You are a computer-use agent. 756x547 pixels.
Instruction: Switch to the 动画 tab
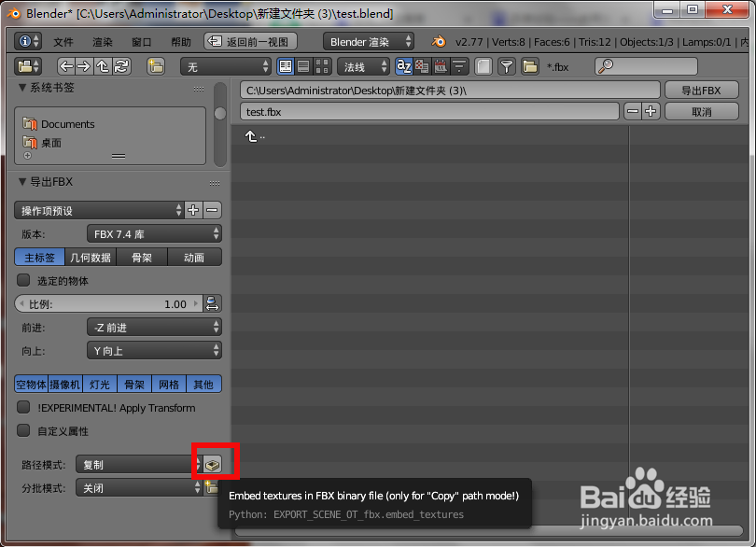(194, 257)
